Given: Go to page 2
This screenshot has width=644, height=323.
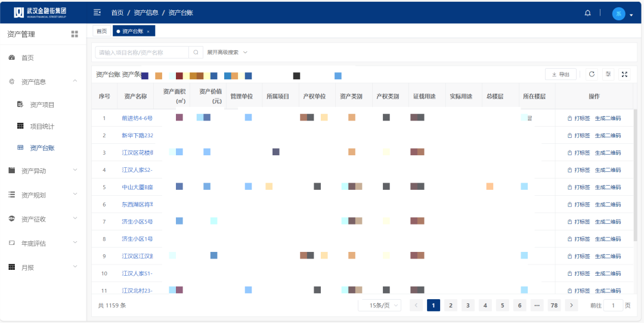Looking at the screenshot, I should (x=451, y=305).
